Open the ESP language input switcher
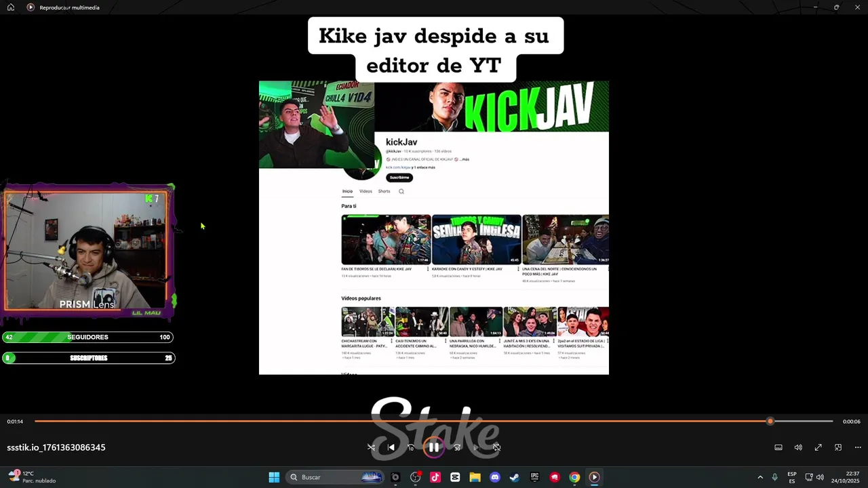The width and height of the screenshot is (868, 488). coord(792,477)
